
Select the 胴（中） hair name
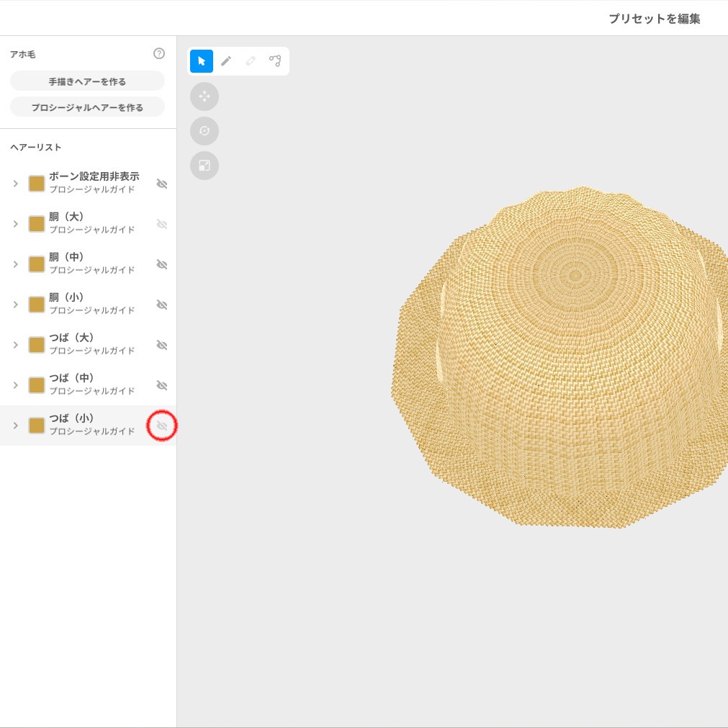click(x=66, y=257)
